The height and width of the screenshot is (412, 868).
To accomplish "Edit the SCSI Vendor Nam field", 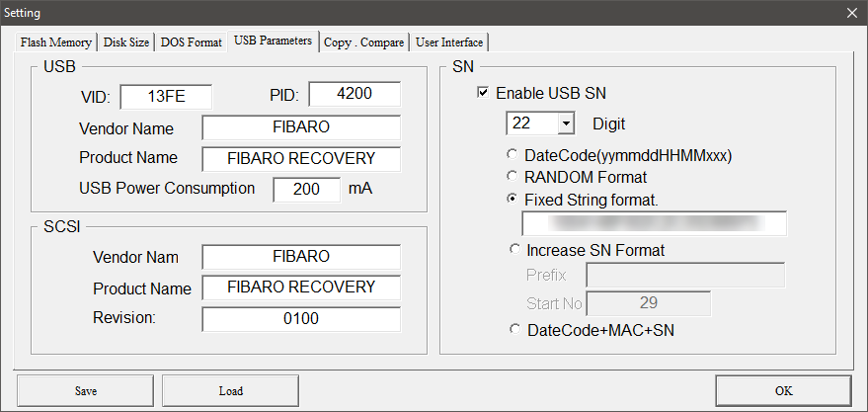I will [301, 257].
